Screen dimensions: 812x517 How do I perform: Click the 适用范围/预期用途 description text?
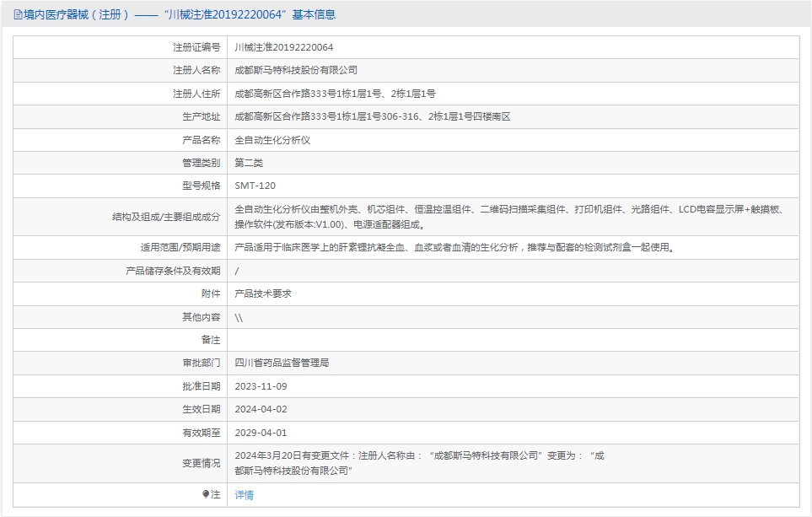[x=455, y=247]
